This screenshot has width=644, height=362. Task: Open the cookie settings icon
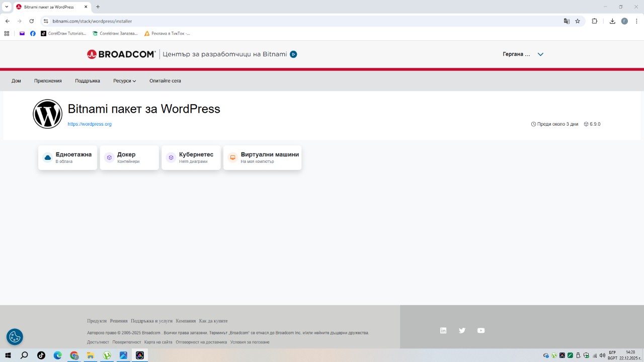[15, 336]
